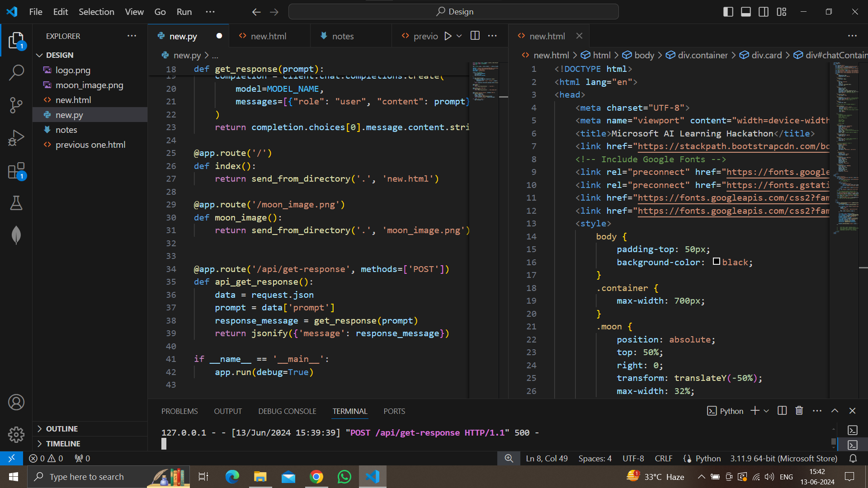Viewport: 868px width, 488px height.
Task: Open the Extensions view
Action: coord(16,171)
